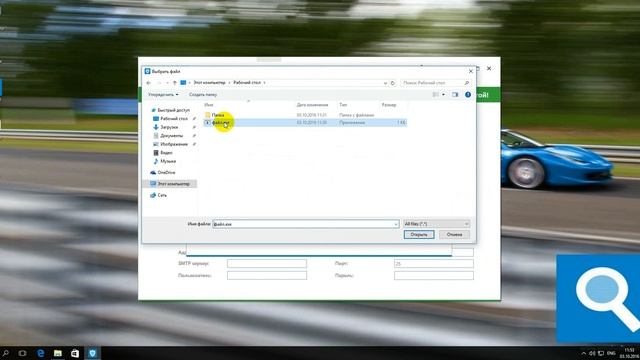Open the Упорядочить dropdown menu
Screen dimensions: 640x360
click(x=163, y=95)
